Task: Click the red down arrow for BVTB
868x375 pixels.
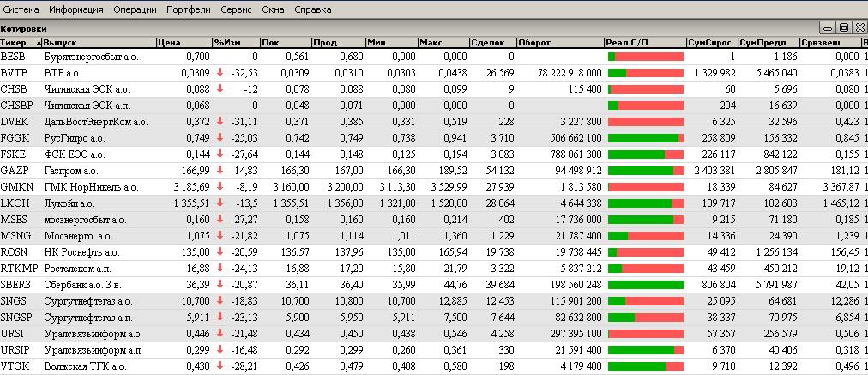Action: pyautogui.click(x=220, y=73)
